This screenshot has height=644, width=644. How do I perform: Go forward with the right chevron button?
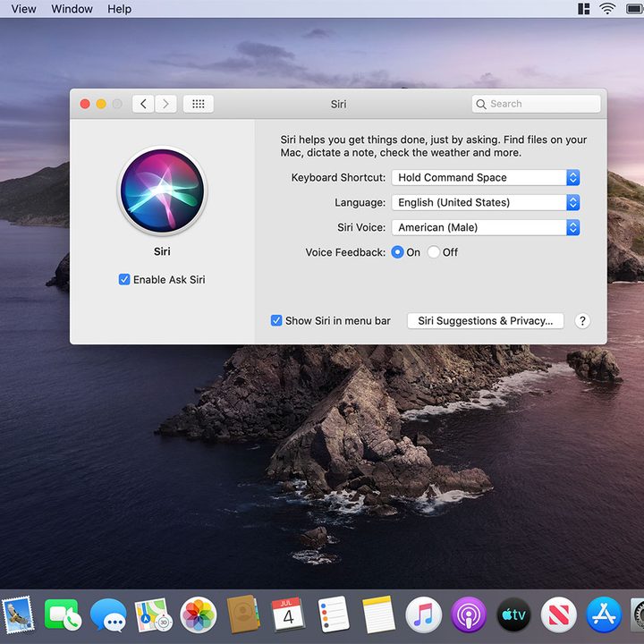[165, 104]
